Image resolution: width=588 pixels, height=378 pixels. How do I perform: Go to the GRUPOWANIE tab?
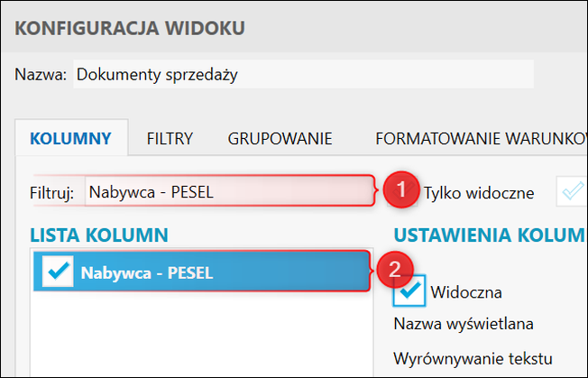point(280,139)
